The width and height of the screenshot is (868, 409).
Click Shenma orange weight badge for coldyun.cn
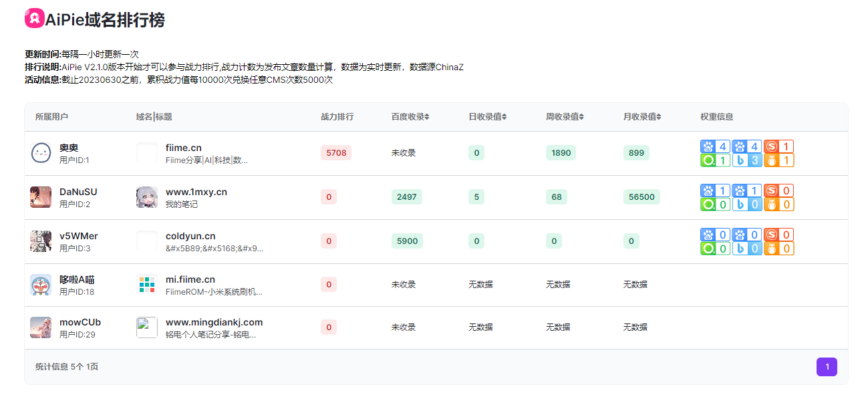click(778, 249)
